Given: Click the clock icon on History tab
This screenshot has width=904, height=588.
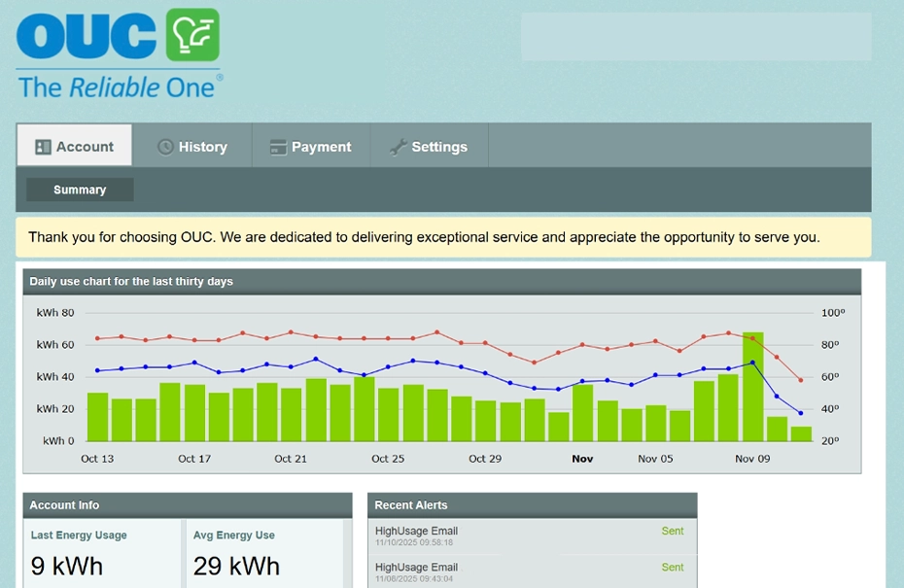Looking at the screenshot, I should point(165,147).
